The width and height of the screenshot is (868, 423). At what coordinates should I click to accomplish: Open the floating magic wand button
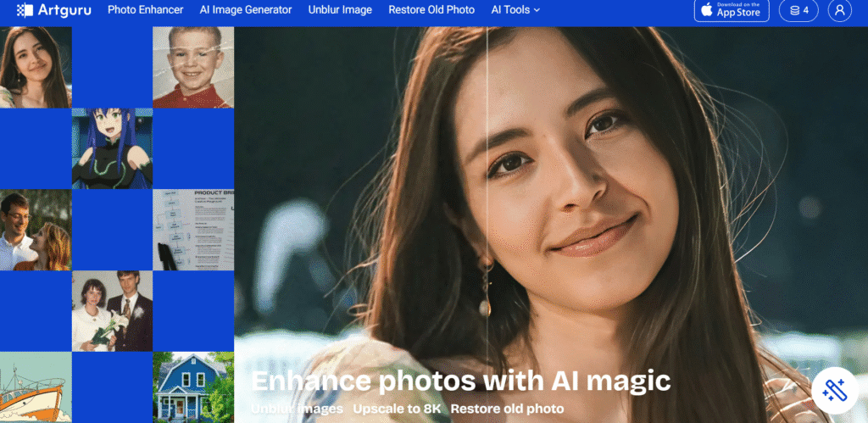coord(834,390)
